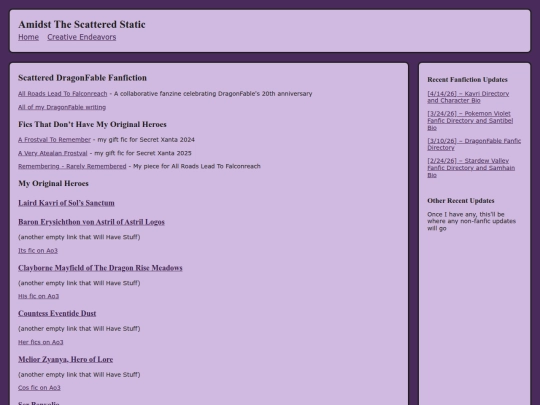This screenshot has height=405, width=540.
Task: Open Countess Eventide Dust page
Action: (x=57, y=313)
